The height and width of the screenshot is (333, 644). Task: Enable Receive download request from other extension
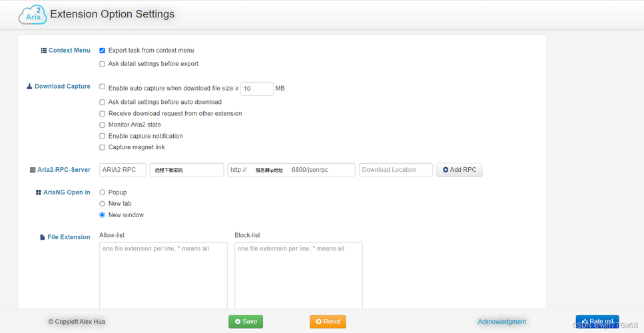coord(103,113)
